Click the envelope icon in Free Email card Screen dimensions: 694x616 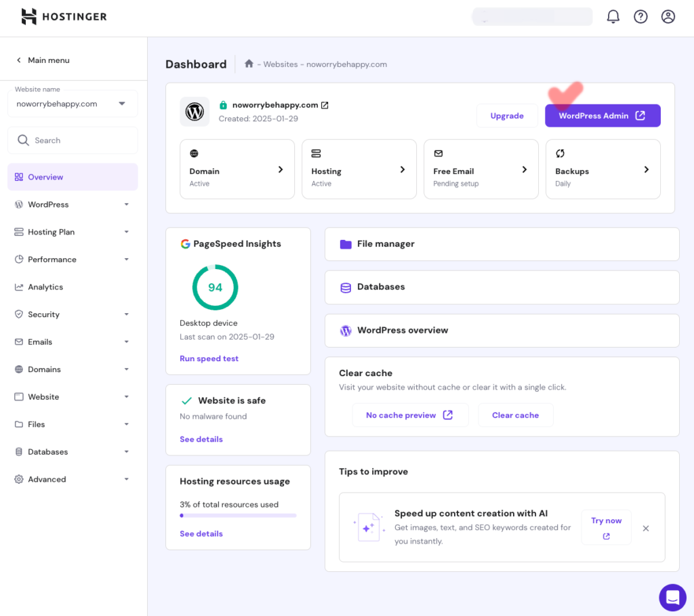(x=438, y=154)
